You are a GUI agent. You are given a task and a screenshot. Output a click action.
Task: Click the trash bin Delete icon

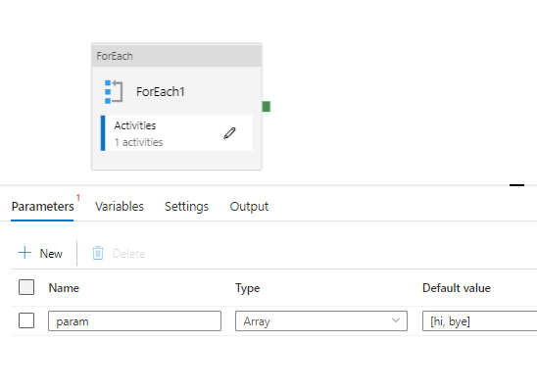[x=98, y=254]
